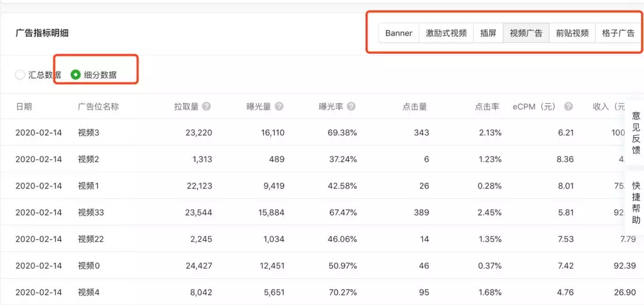Switch to the Banner tab
The image size is (644, 305).
pos(398,33)
